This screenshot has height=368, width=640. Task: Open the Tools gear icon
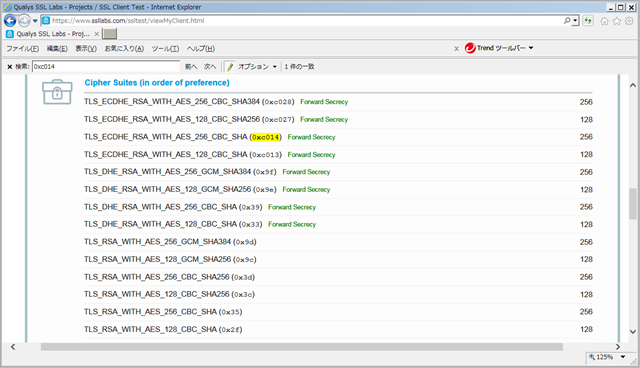(629, 21)
